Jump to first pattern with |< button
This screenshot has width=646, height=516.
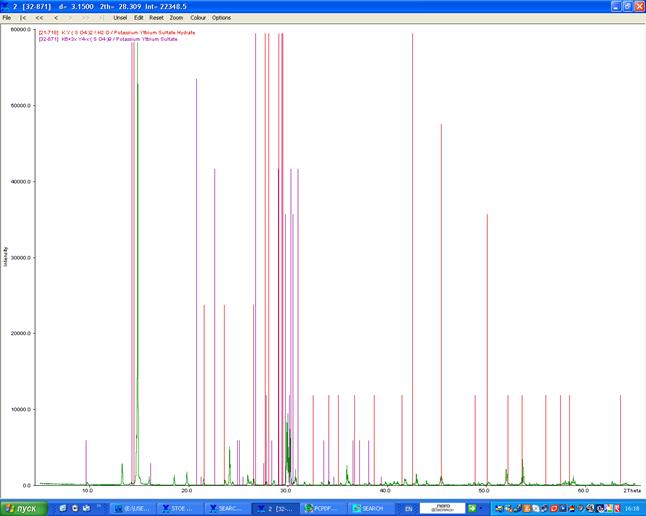[23, 18]
